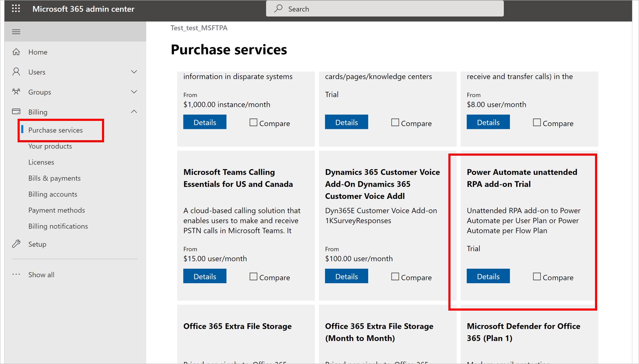Click the Setup wrench icon
Image resolution: width=639 pixels, height=364 pixels.
16,244
